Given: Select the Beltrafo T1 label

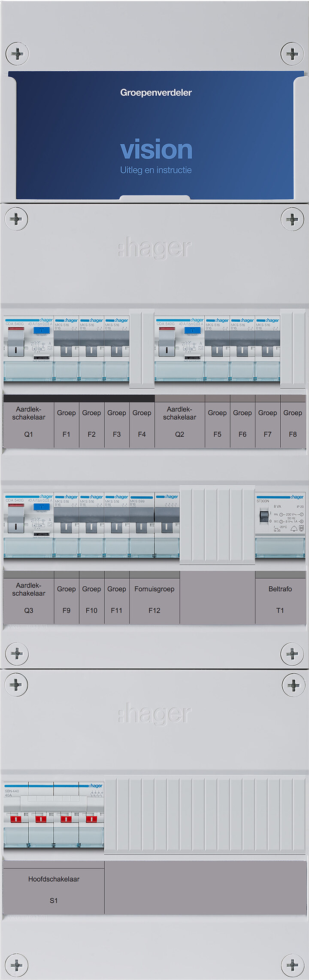Looking at the screenshot, I should click(x=280, y=598).
